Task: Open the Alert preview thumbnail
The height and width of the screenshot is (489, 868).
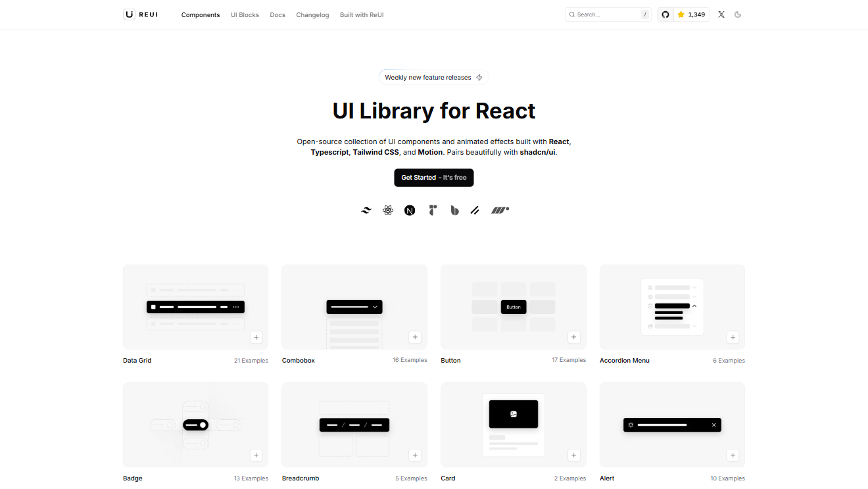Action: [x=672, y=425]
